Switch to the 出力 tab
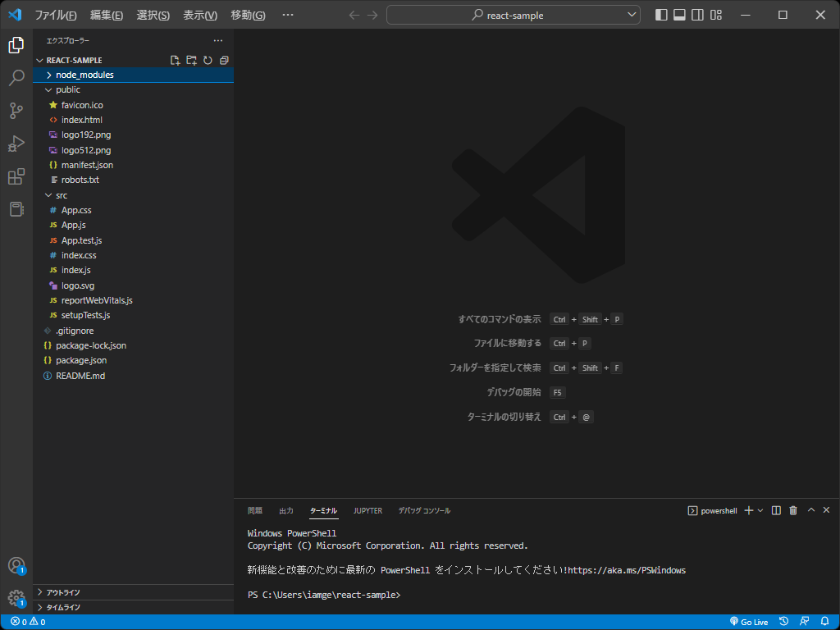 coord(286,510)
